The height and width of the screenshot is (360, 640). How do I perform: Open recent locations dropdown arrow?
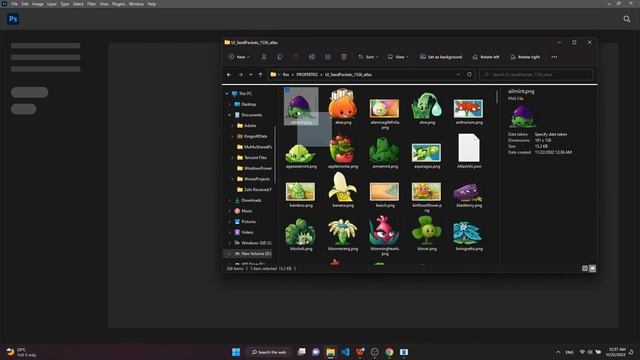coord(251,75)
